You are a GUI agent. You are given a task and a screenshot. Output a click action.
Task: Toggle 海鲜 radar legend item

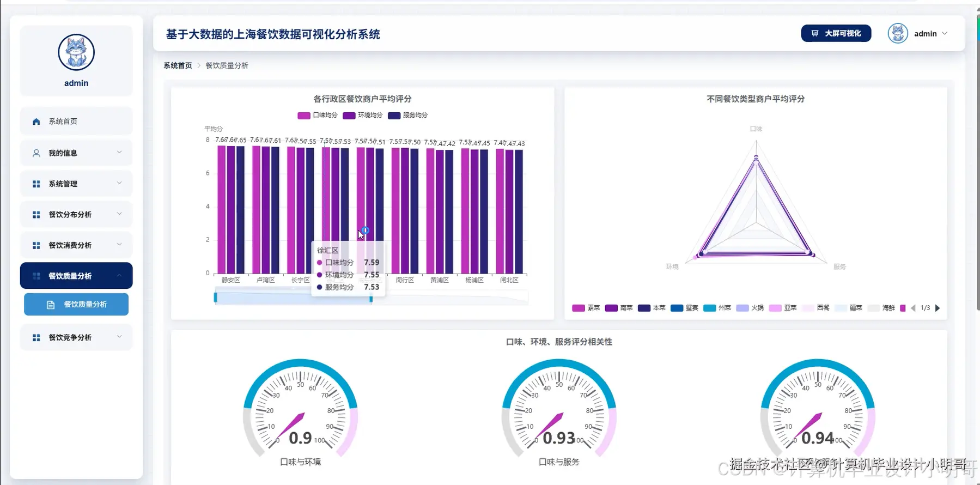coord(881,308)
